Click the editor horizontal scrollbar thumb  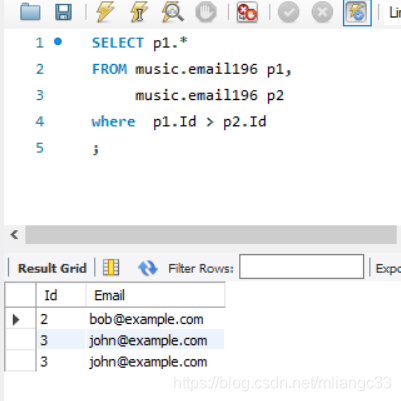coord(211,235)
